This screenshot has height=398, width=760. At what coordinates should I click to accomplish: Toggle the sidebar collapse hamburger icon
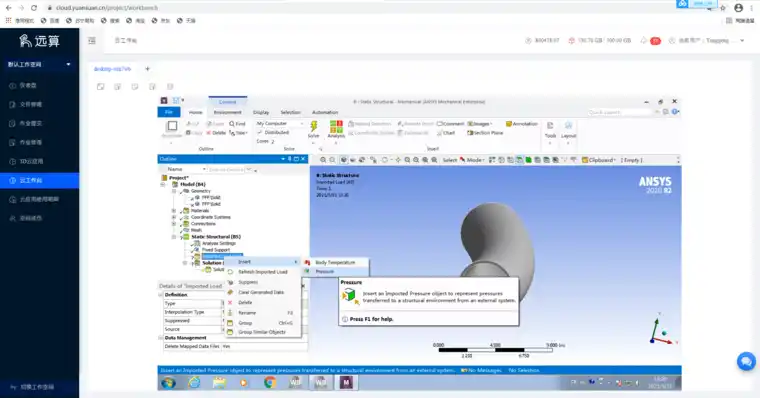(92, 41)
